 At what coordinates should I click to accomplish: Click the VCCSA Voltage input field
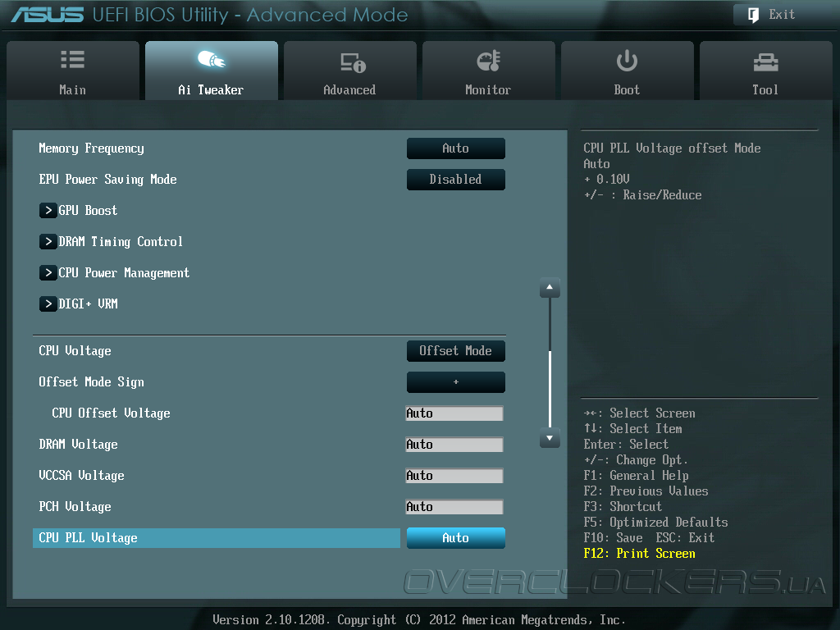tap(454, 475)
